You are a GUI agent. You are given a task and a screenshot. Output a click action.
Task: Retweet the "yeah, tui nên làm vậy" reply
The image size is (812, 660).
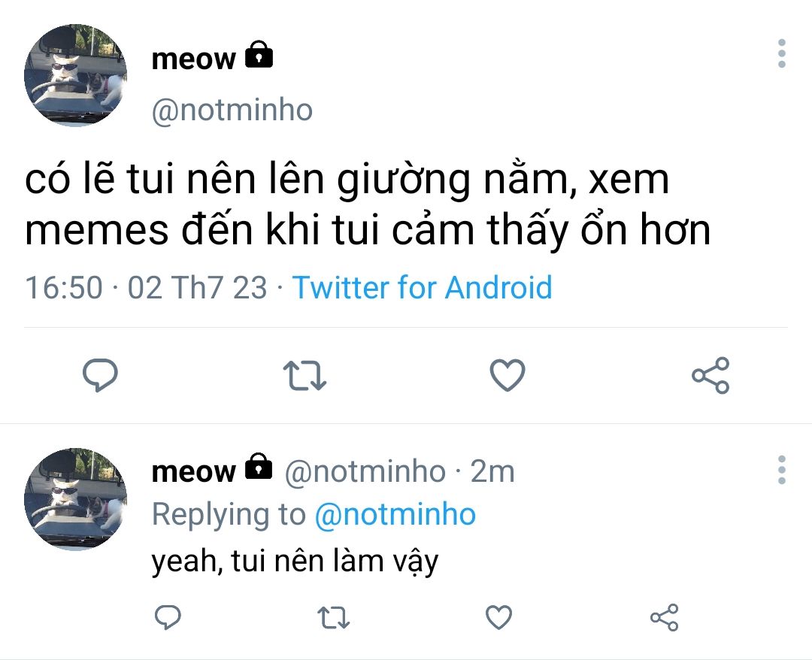point(333,618)
